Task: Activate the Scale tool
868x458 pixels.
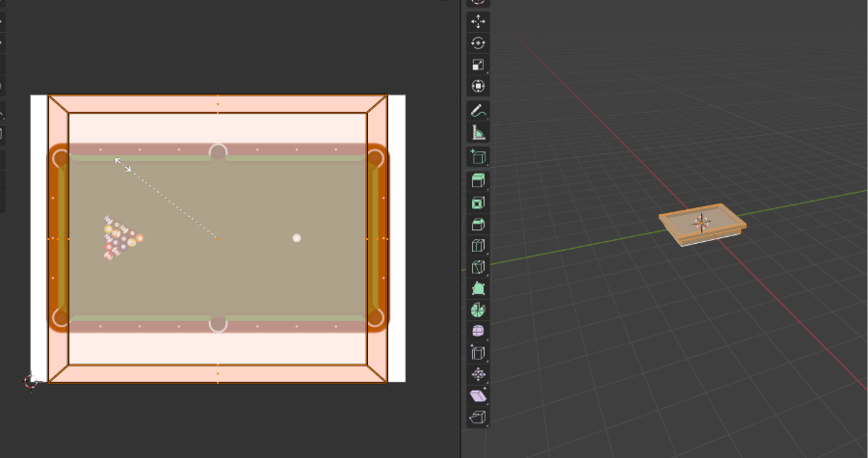Action: pyautogui.click(x=478, y=65)
